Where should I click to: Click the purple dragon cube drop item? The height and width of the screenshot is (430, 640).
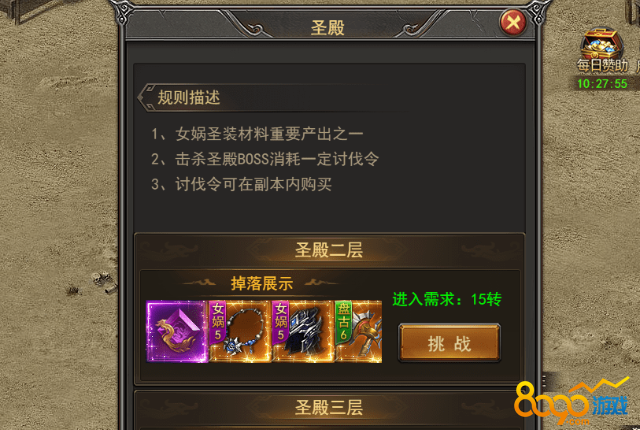[177, 332]
